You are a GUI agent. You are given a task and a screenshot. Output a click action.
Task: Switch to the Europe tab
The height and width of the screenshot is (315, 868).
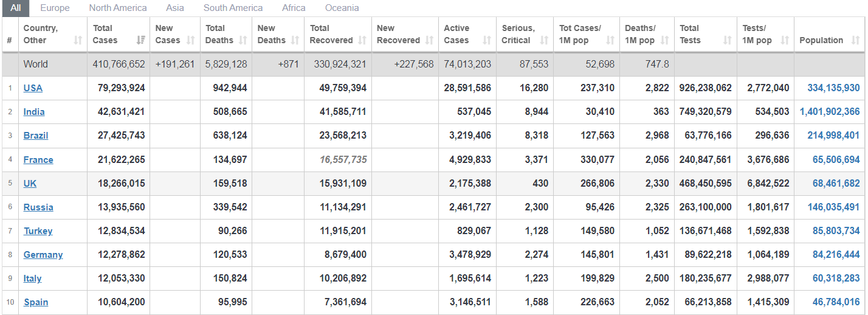(55, 8)
